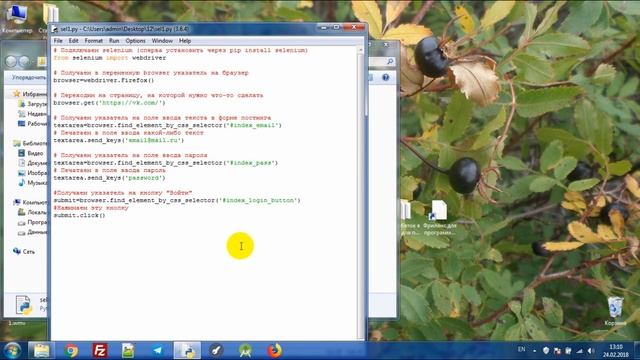Screen dimensions: 640x360
Task: Click the 'Корзина' recycle bin desktop icon
Action: pyautogui.click(x=615, y=311)
